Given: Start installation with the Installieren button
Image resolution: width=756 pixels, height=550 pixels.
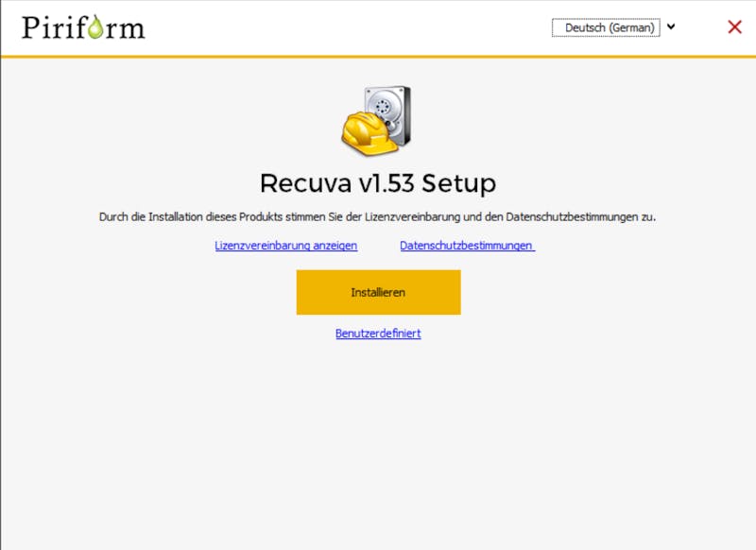Looking at the screenshot, I should point(379,292).
